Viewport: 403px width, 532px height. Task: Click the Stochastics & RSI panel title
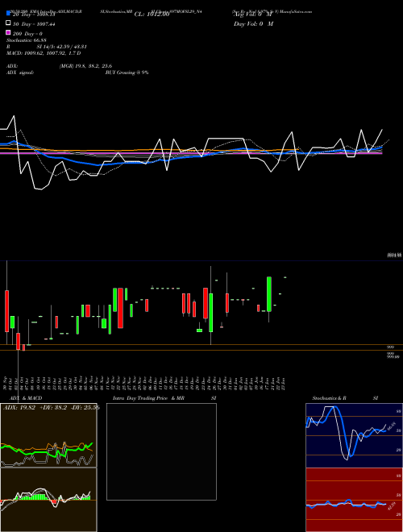point(345,398)
